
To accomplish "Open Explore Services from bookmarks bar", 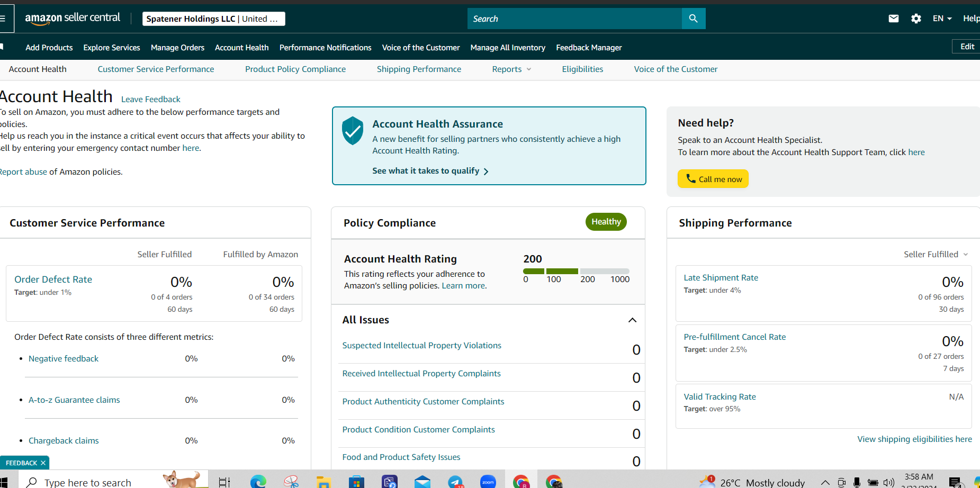I will pos(112,48).
